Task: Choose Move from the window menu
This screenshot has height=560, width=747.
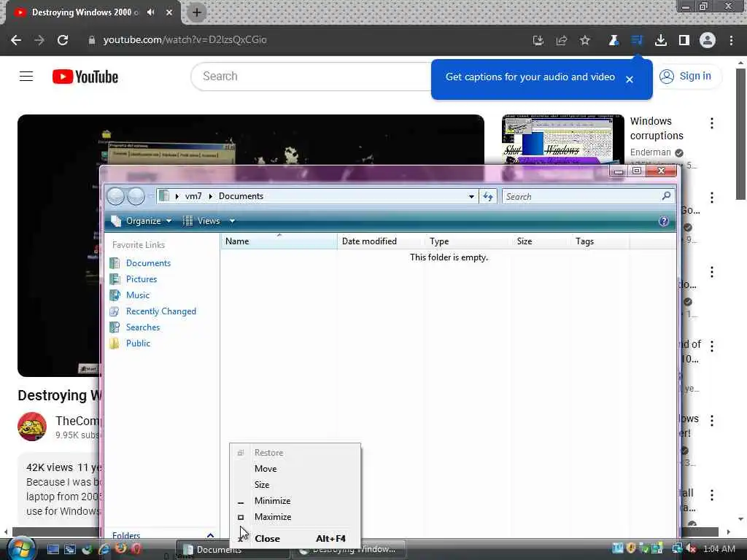Action: pyautogui.click(x=295, y=469)
